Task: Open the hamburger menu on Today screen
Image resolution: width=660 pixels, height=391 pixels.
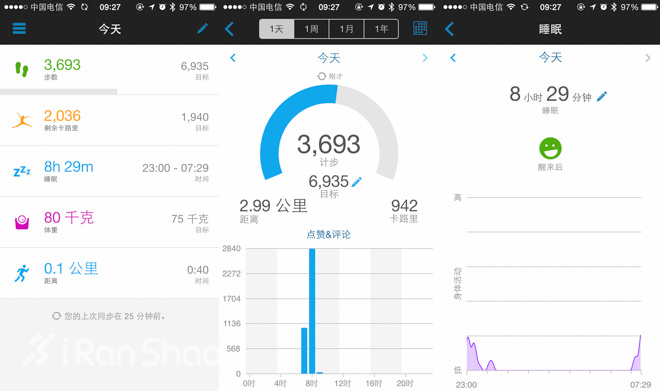Action: coord(19,29)
